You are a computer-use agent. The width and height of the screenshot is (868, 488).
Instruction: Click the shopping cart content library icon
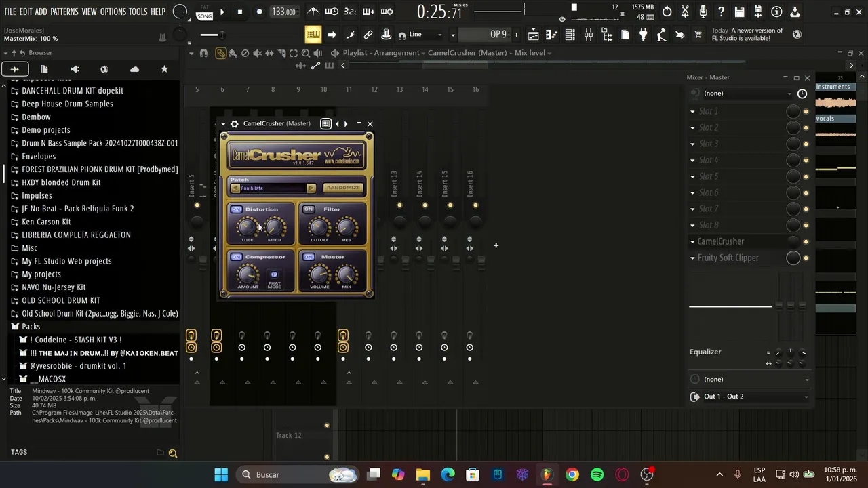point(698,35)
